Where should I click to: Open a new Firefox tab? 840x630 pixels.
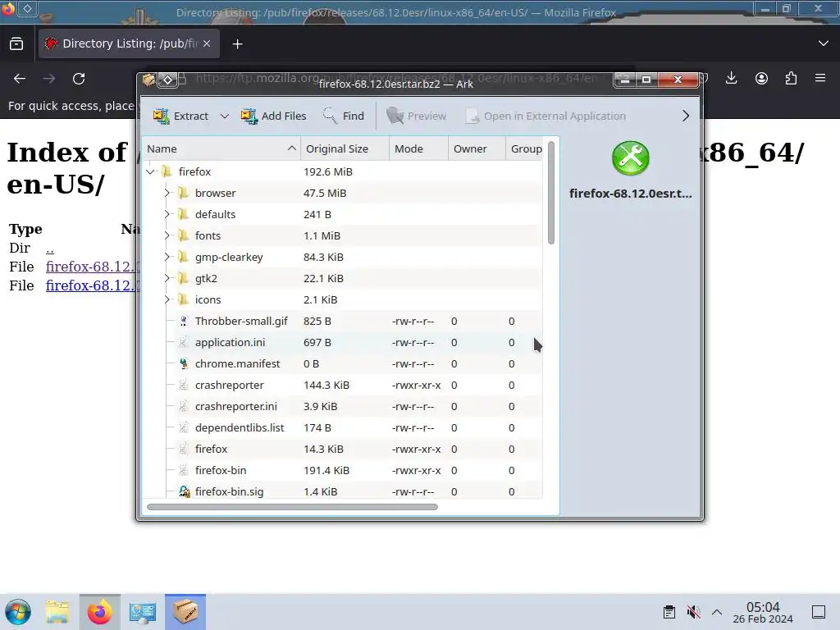237,44
